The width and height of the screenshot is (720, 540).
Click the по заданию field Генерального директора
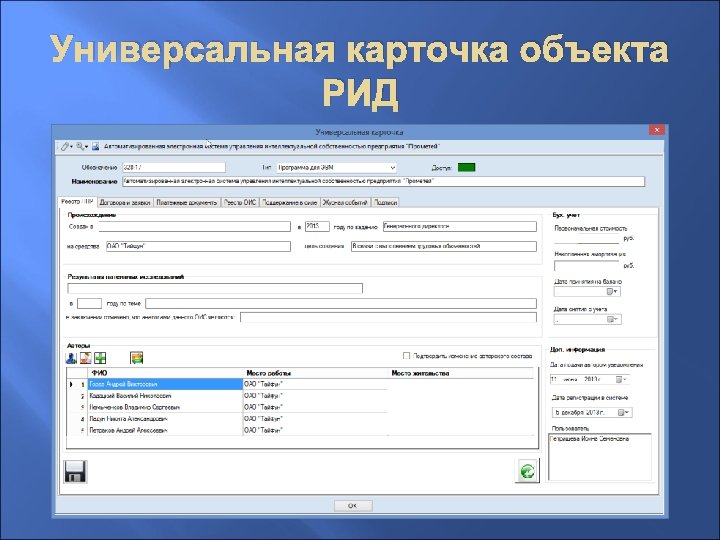point(460,226)
